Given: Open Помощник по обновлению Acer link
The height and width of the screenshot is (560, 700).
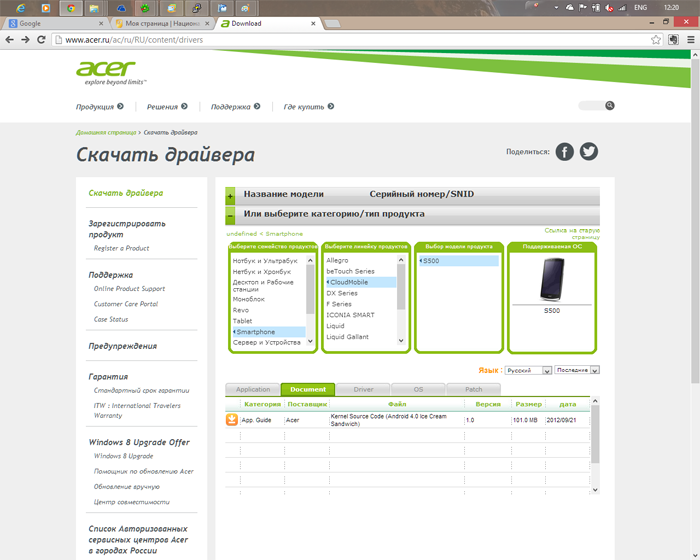Looking at the screenshot, I should [144, 471].
